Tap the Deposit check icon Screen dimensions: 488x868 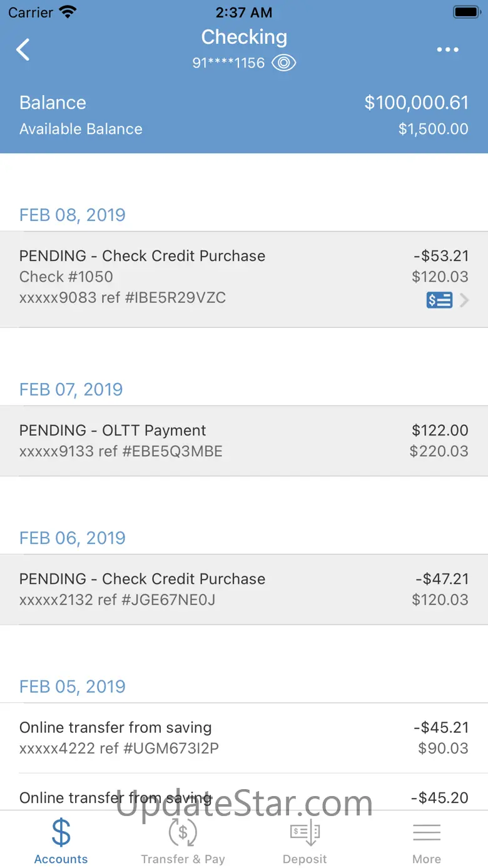[x=305, y=832]
